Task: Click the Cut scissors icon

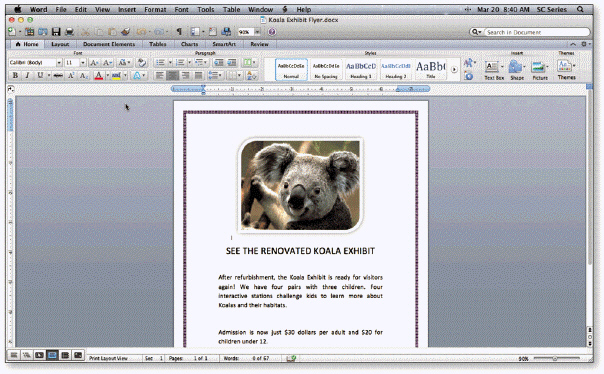Action: click(x=86, y=32)
